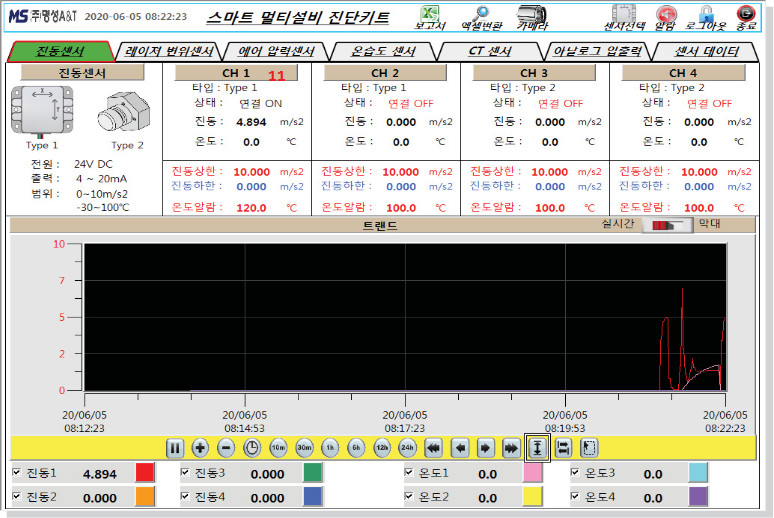Set trend range to 1h
The width and height of the screenshot is (774, 518).
pos(330,448)
